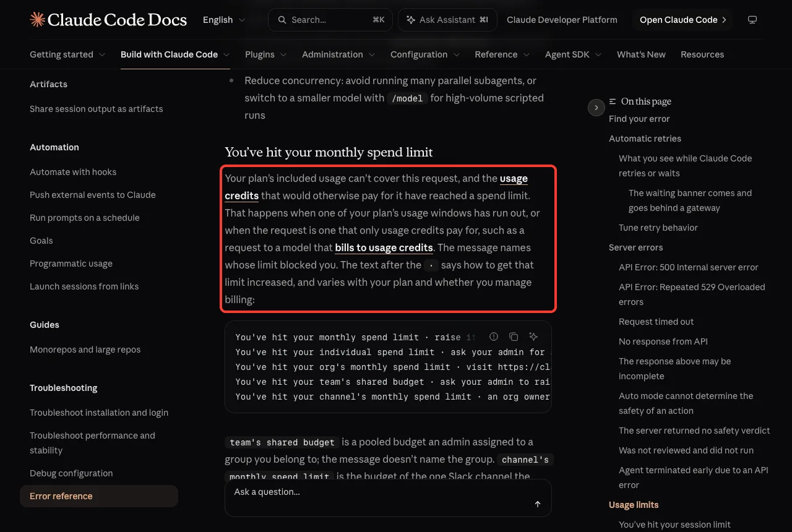Open Launch sessions from links
Screen dimensions: 792x532
click(84, 286)
